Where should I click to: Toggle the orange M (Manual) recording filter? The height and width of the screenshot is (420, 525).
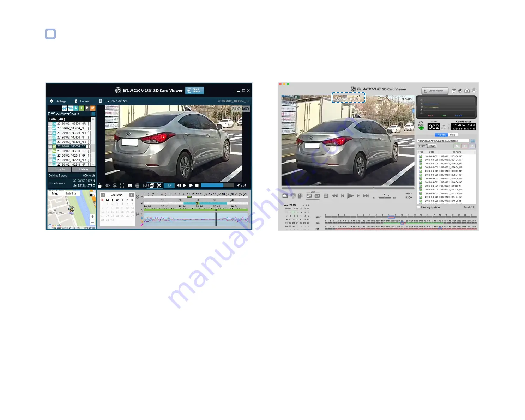(93, 108)
